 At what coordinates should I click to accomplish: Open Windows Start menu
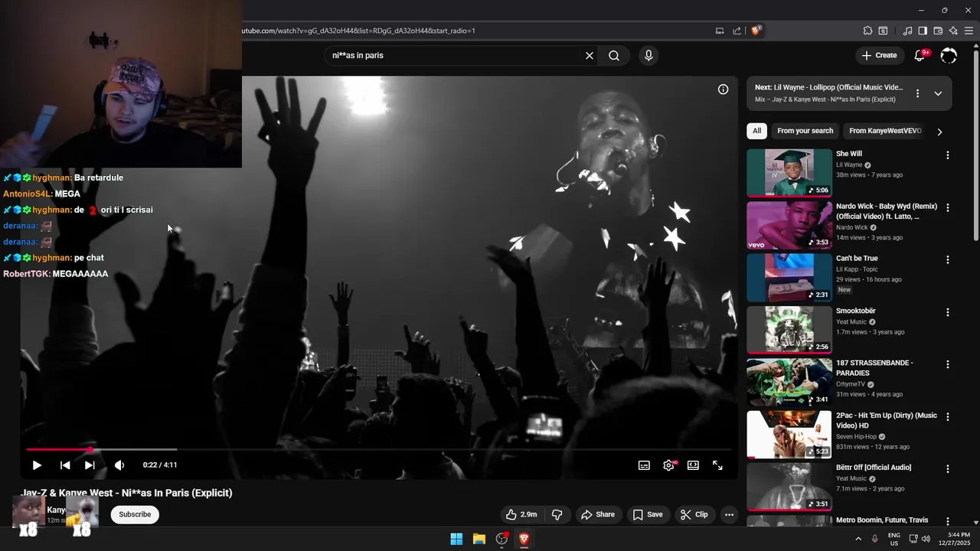pyautogui.click(x=456, y=539)
